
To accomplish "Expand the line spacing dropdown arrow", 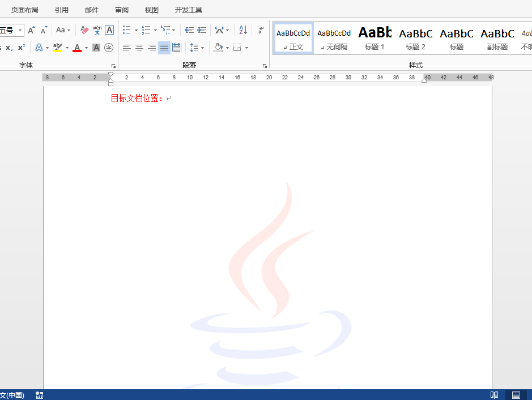I will coord(203,48).
